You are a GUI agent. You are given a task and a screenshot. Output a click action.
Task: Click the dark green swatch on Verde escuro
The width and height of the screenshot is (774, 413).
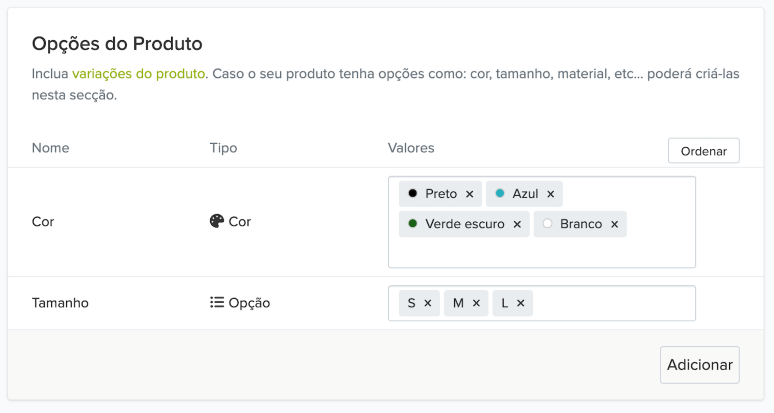pyautogui.click(x=412, y=224)
